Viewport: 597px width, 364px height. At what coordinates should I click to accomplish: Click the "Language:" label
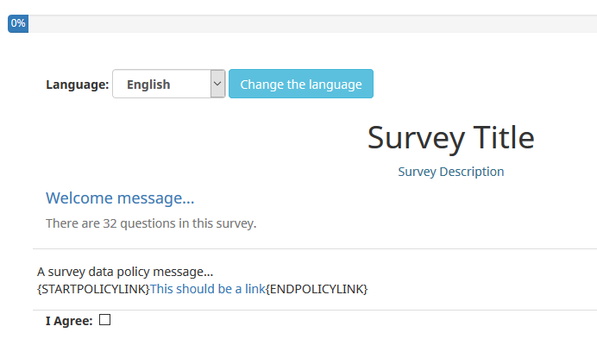77,85
